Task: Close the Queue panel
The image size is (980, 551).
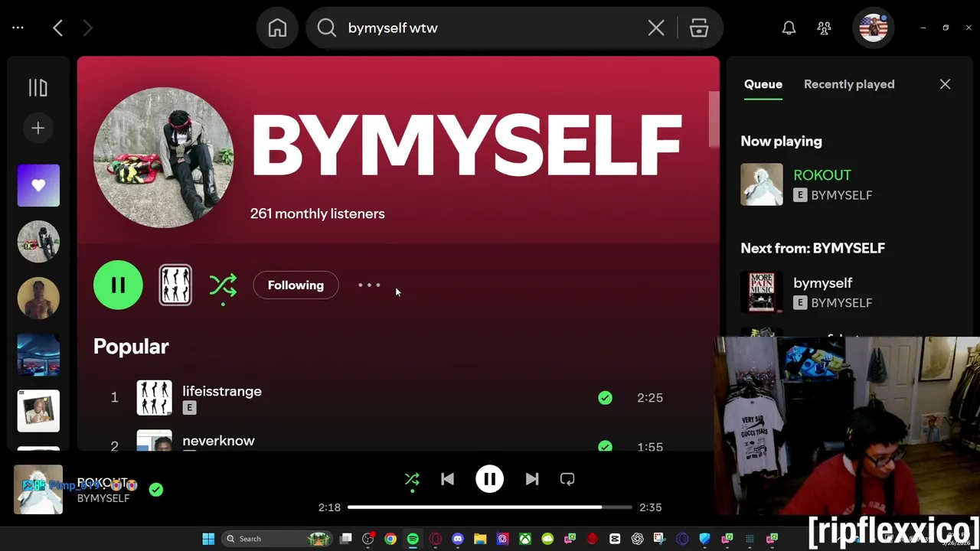Action: tap(945, 84)
